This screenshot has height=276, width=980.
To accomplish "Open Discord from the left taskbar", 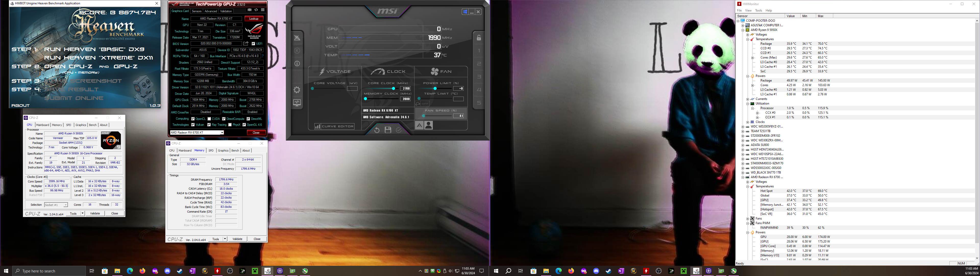I will 167,271.
